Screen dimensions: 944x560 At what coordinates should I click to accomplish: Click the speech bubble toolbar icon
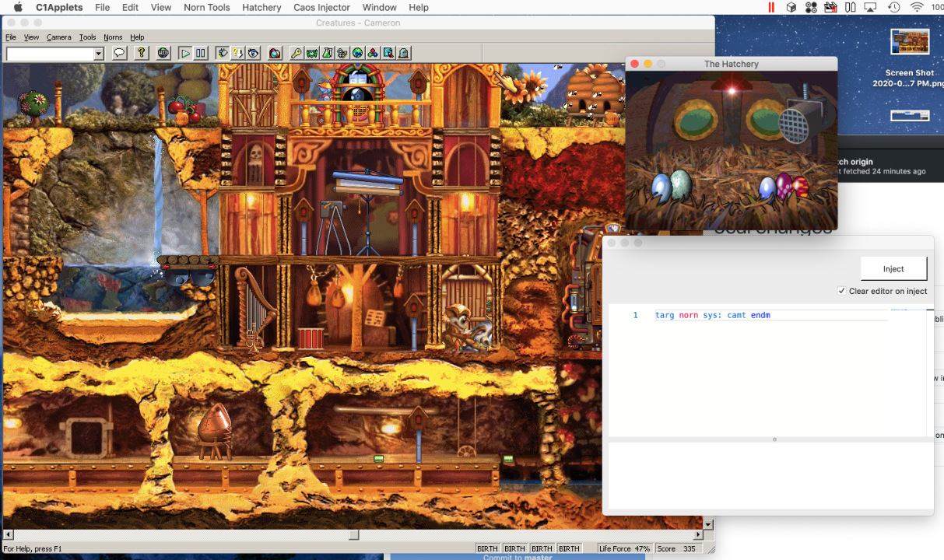point(119,53)
